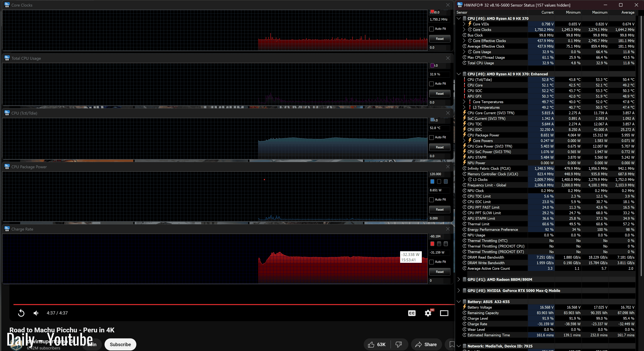Image resolution: width=644 pixels, height=351 pixels.
Task: Click the thumbs up like icon
Action: [371, 344]
